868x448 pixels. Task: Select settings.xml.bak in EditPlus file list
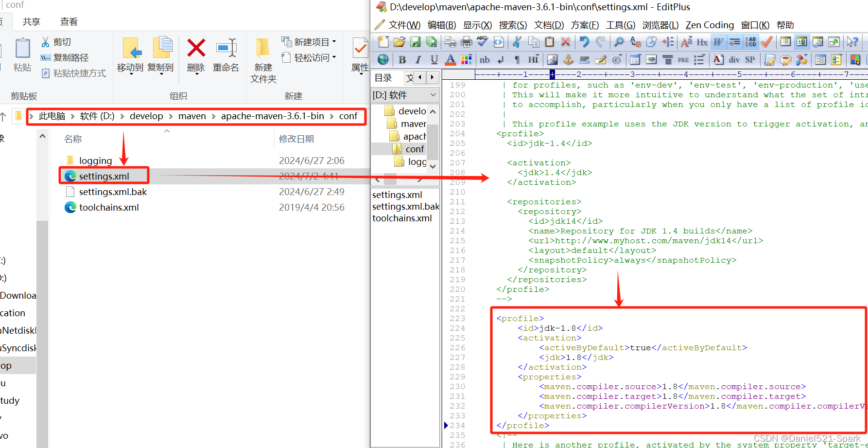(x=406, y=206)
